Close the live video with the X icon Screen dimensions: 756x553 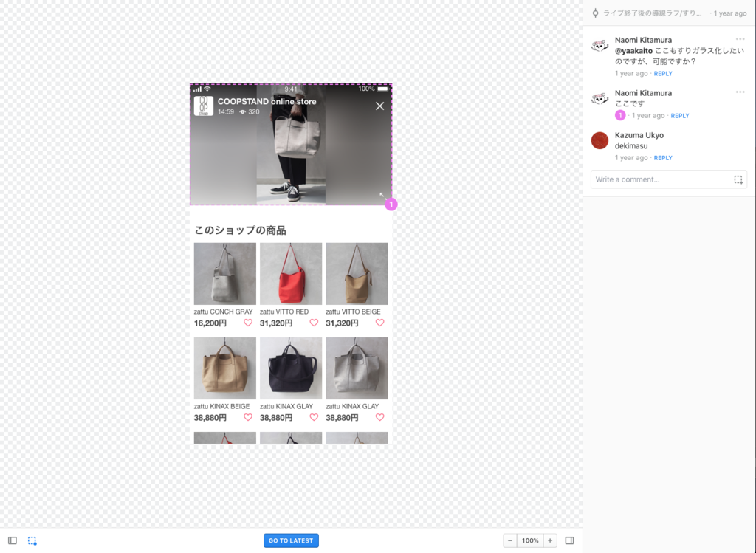point(380,106)
